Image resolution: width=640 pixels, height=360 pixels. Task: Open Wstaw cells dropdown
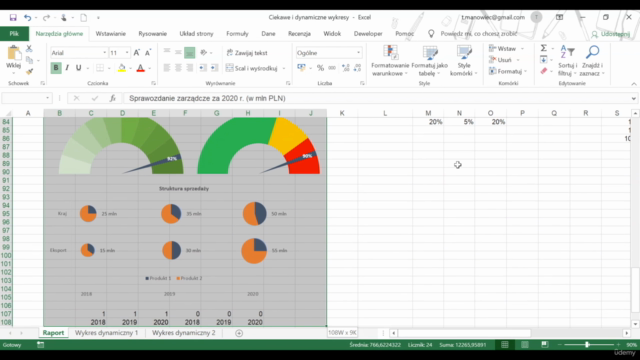(507, 49)
